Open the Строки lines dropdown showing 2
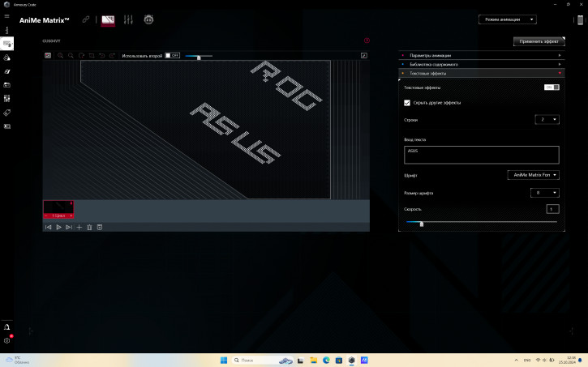 (x=547, y=119)
